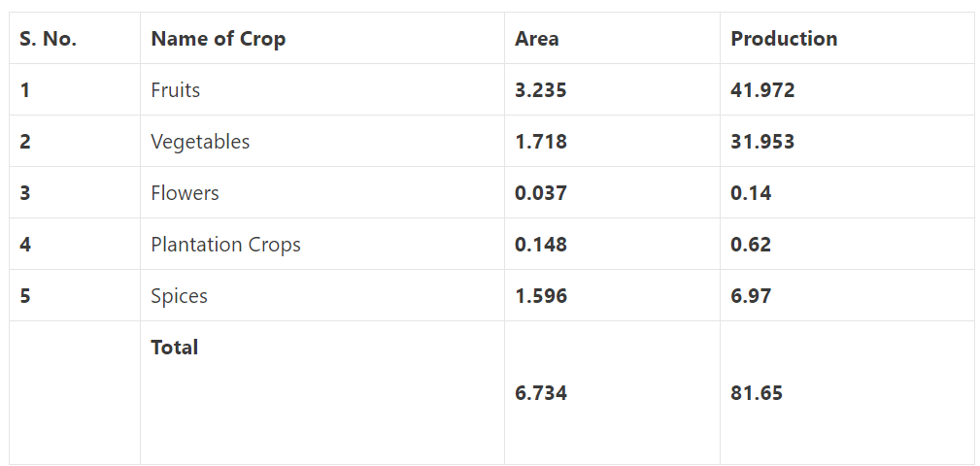Click the Plantation Crops cell
Screen dimensions: 980x466
pos(225,245)
